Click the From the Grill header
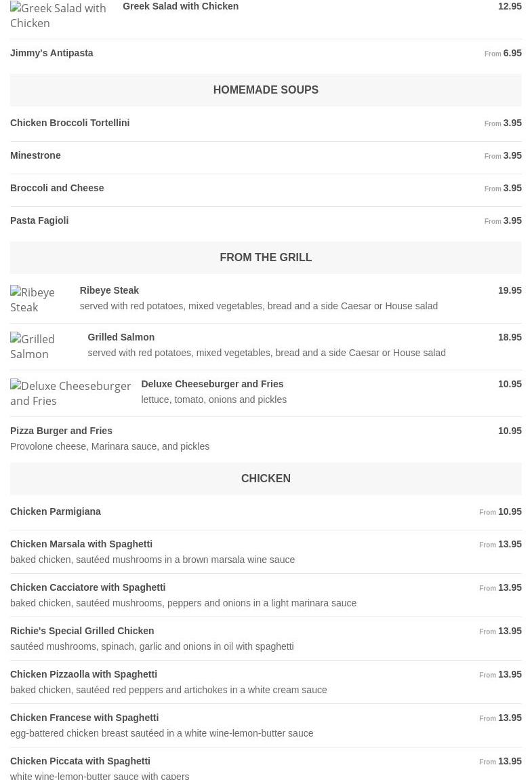The width and height of the screenshot is (532, 780). pyautogui.click(x=266, y=257)
